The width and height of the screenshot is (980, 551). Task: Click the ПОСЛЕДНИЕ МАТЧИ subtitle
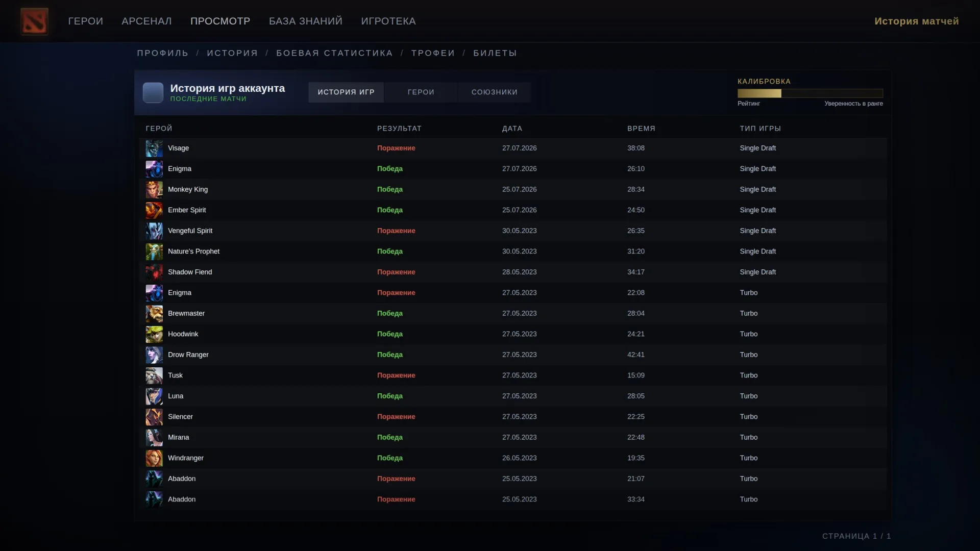point(208,99)
